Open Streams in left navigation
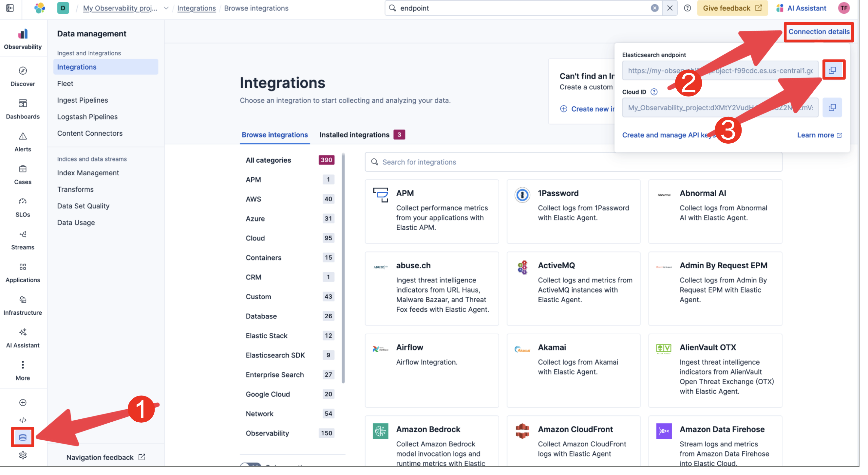This screenshot has height=475, width=868. pyautogui.click(x=23, y=239)
